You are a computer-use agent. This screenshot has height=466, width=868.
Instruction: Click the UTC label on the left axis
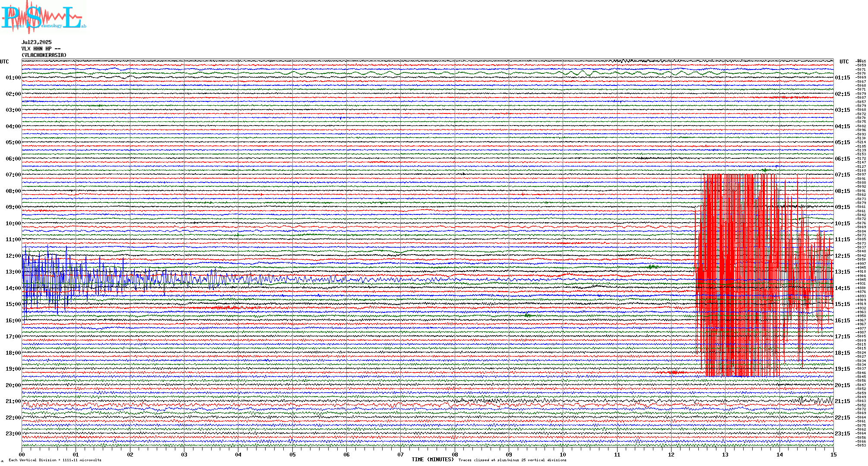tap(4, 62)
